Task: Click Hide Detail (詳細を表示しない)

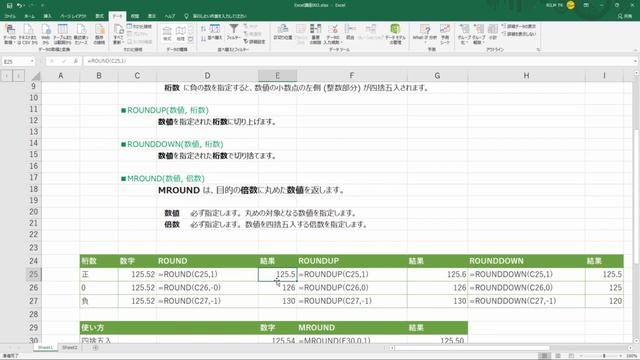Action: click(518, 34)
